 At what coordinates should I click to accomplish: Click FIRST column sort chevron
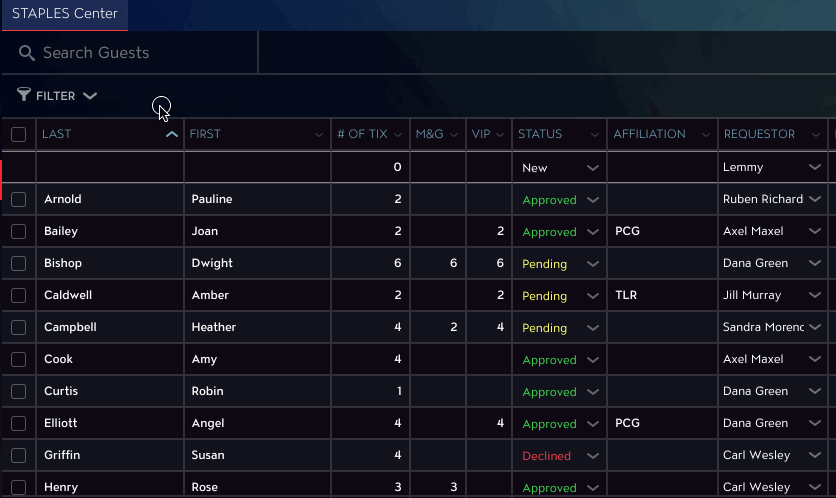pyautogui.click(x=319, y=135)
